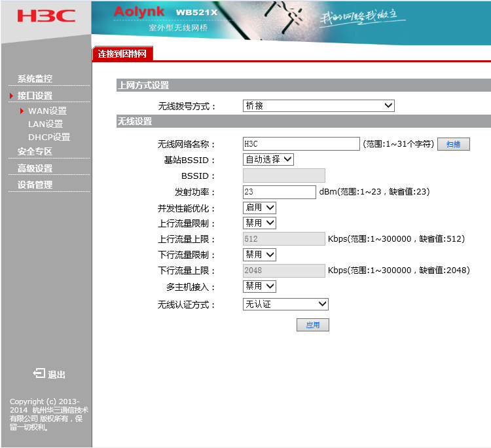Click the copyright notice text

click(x=49, y=414)
